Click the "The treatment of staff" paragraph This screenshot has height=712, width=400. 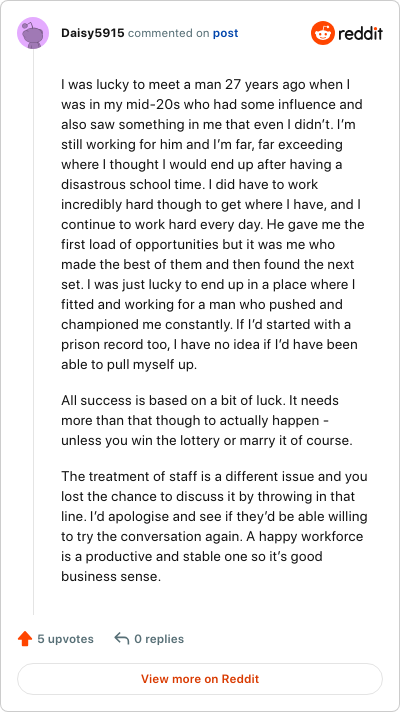(x=214, y=526)
